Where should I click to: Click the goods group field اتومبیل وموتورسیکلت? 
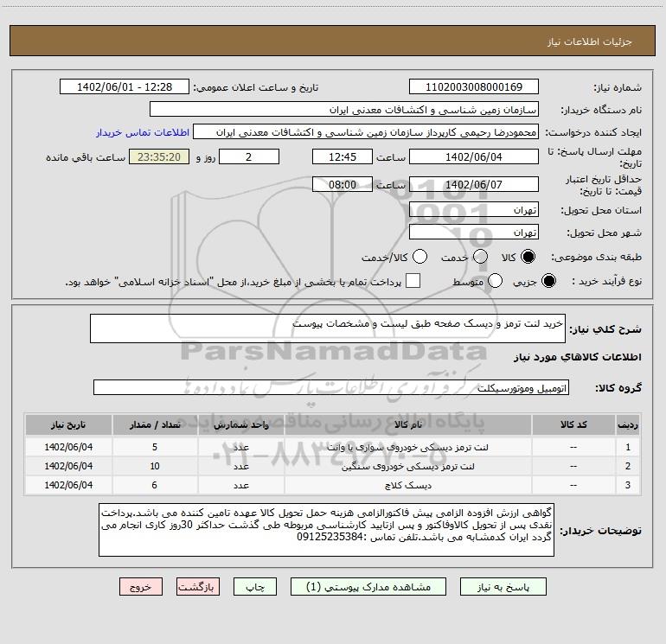[331, 387]
